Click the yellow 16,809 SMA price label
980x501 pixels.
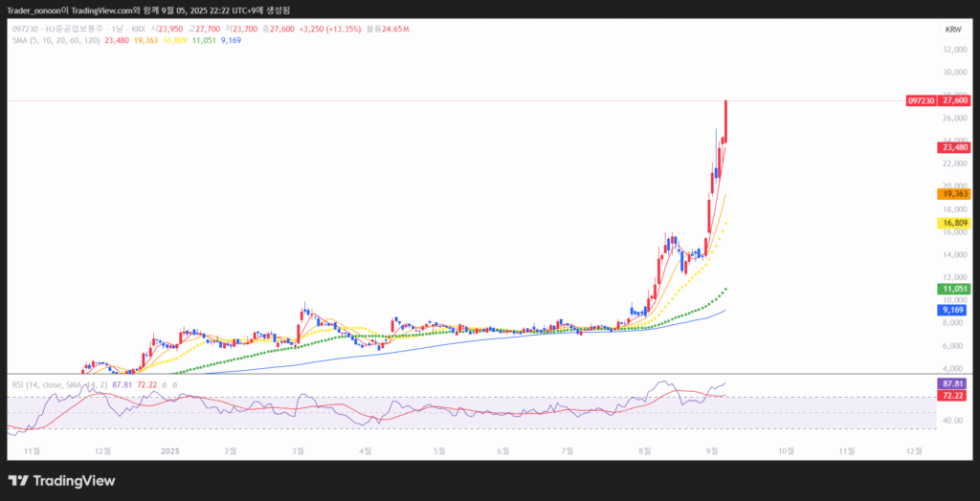click(x=955, y=223)
